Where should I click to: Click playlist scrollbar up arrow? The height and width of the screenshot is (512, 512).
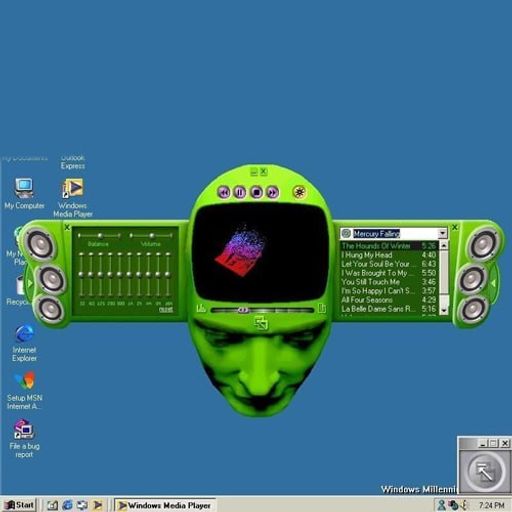(444, 246)
